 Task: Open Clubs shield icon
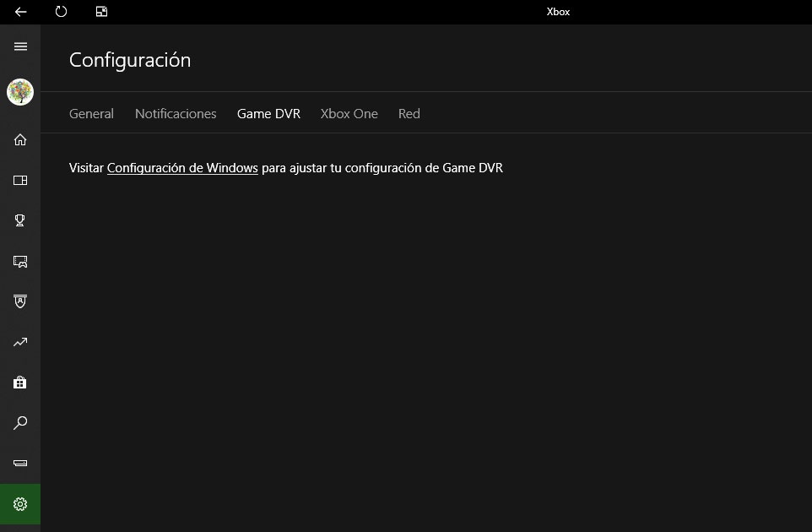tap(20, 301)
